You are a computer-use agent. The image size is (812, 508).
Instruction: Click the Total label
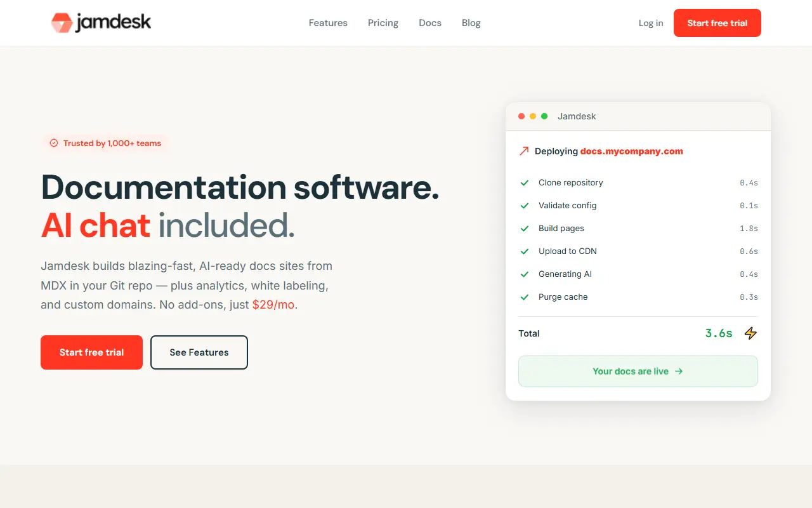point(529,333)
